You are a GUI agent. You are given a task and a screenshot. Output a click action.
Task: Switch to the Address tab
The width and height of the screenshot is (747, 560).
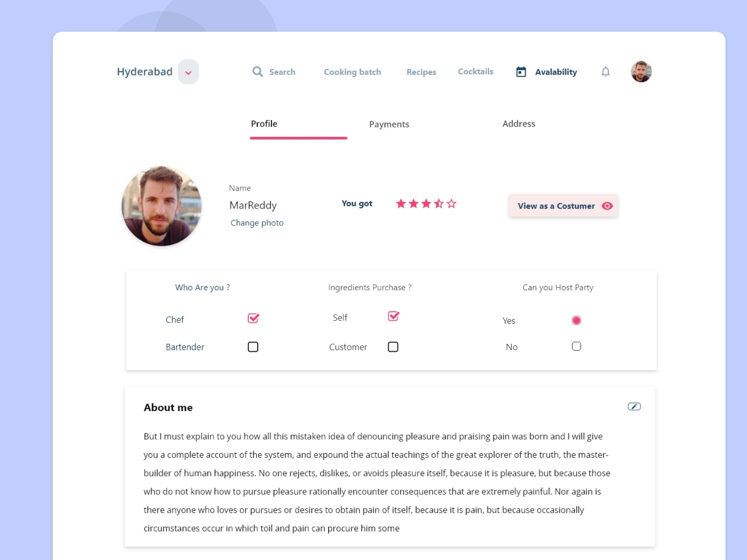coord(519,124)
